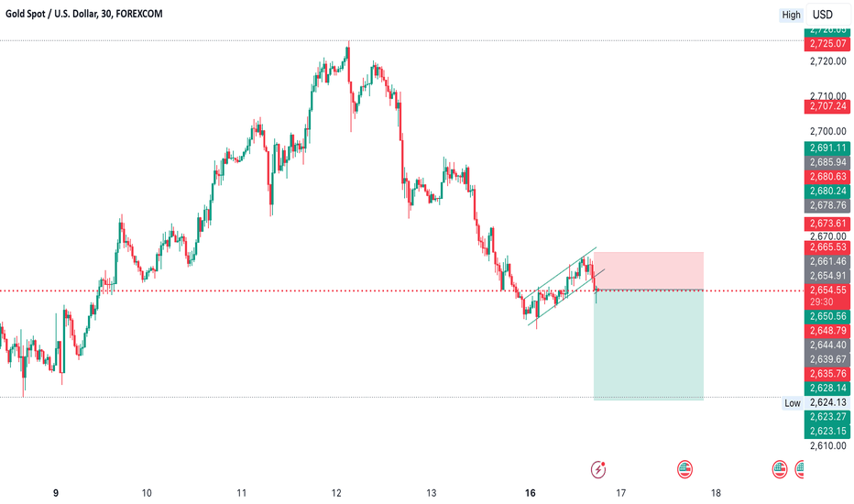The image size is (854, 504).
Task: Open US flag economic event between dates 17 and 18
Action: [x=684, y=469]
